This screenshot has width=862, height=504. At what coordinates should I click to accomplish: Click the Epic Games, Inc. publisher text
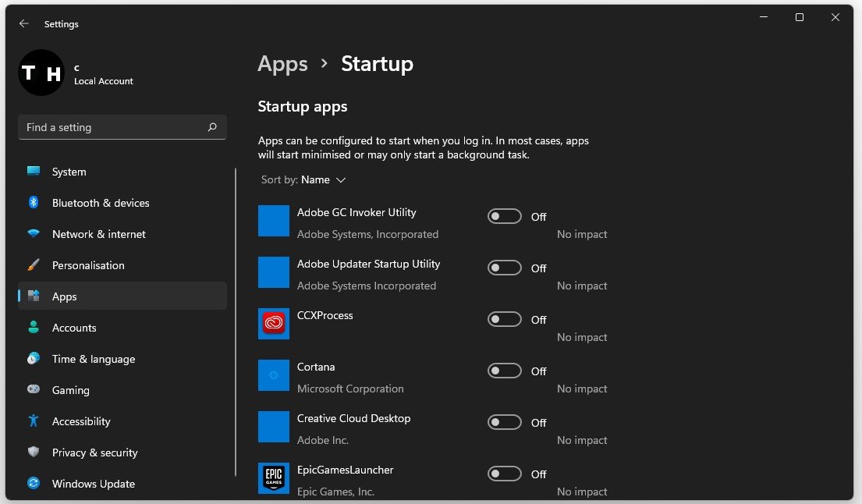click(335, 492)
